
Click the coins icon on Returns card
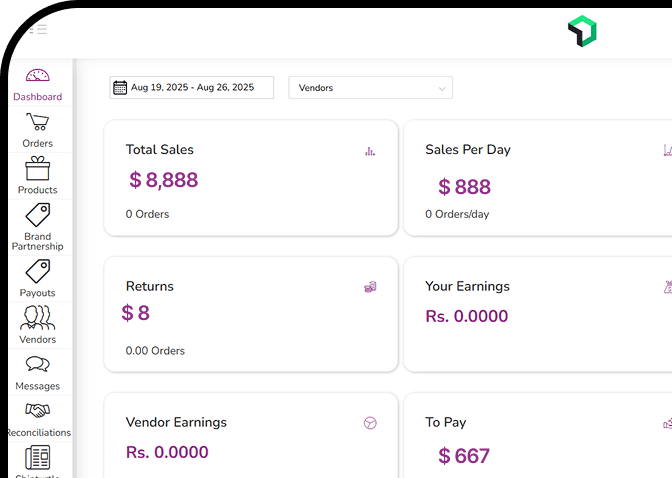click(x=370, y=287)
